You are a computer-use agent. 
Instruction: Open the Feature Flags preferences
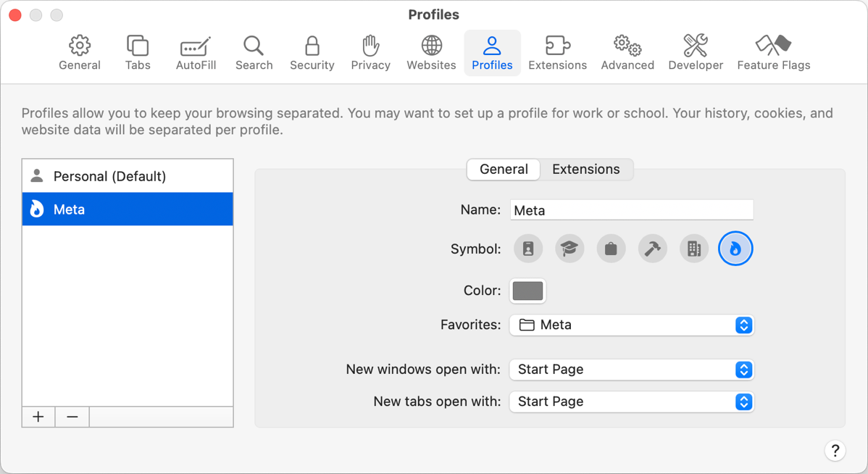pyautogui.click(x=773, y=53)
